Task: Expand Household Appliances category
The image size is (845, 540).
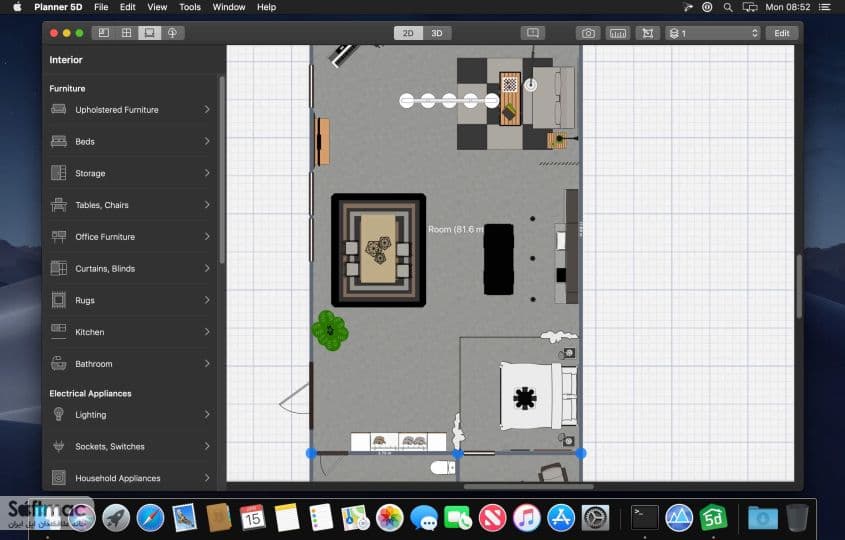Action: [x=130, y=479]
